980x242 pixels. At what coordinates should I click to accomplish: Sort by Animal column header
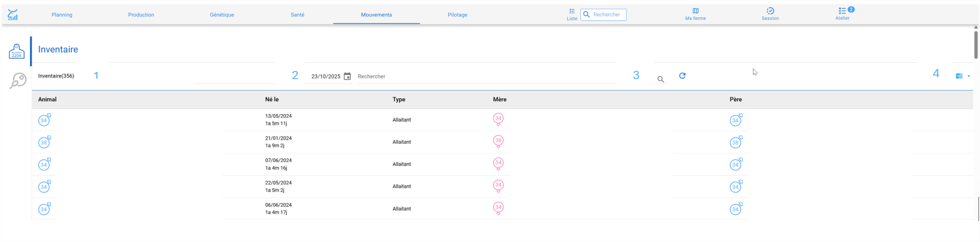coord(47,100)
